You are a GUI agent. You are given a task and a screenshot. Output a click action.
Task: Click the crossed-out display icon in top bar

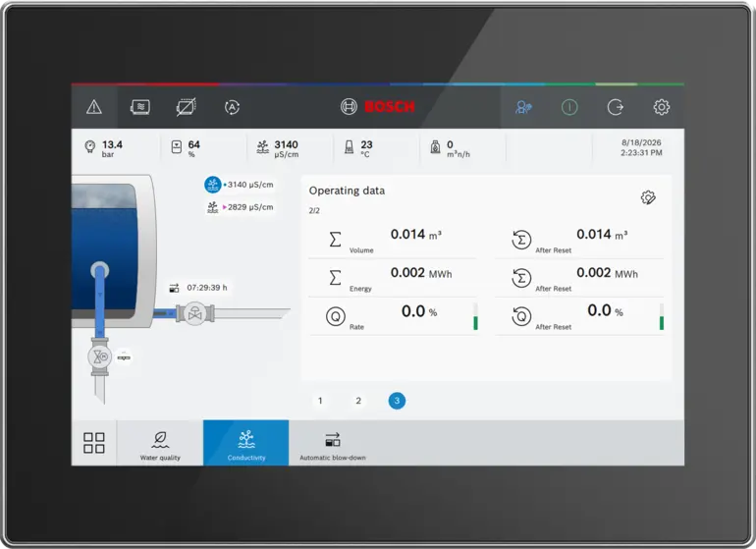coord(186,107)
